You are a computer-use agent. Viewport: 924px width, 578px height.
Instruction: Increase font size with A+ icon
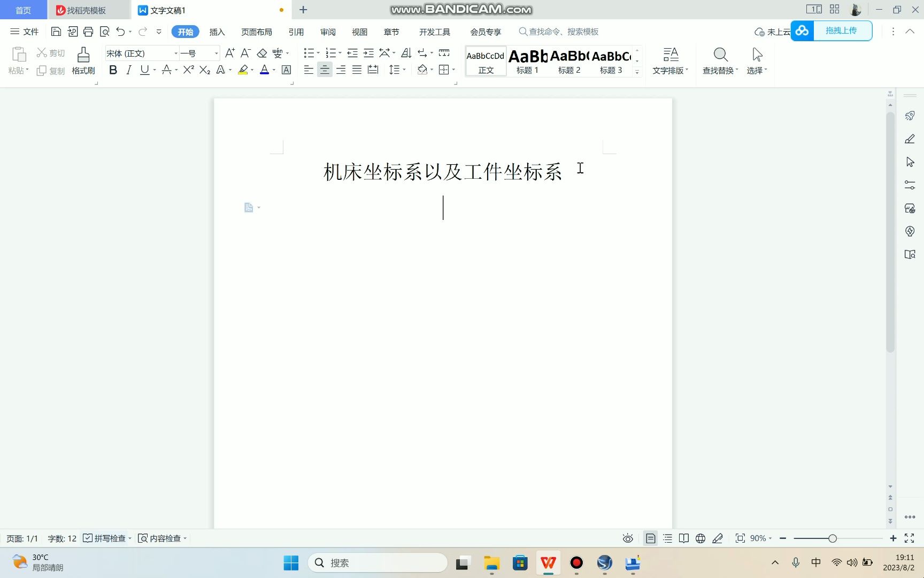[230, 53]
